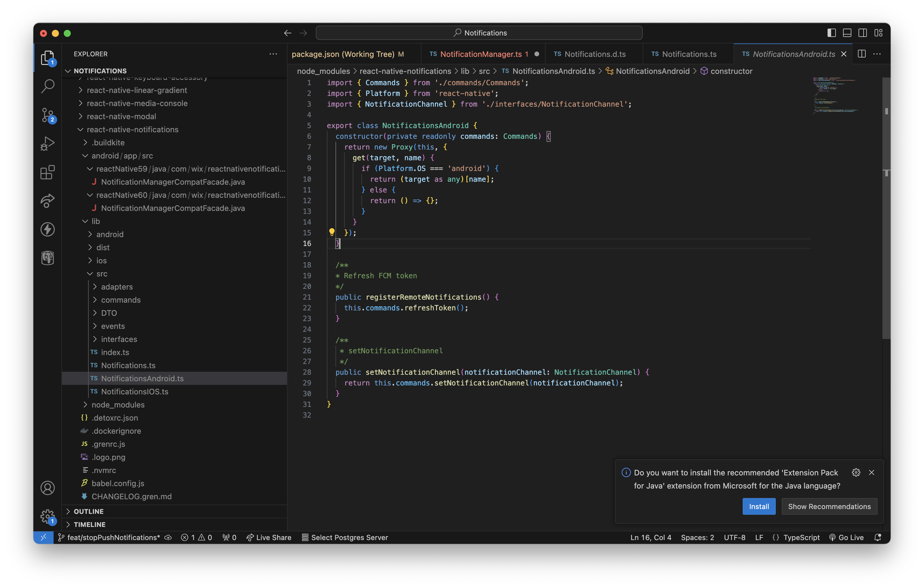Viewport: 924px width, 588px height.
Task: Dismiss the Java extension notification
Action: (x=871, y=472)
